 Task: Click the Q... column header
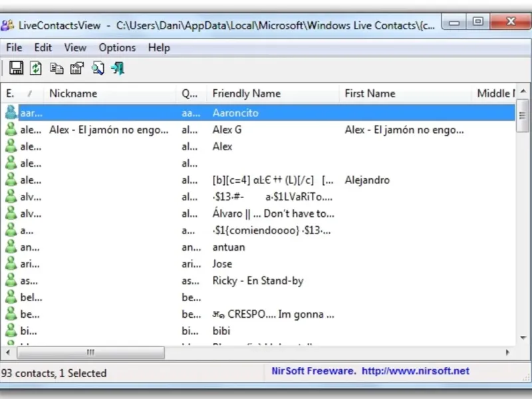pos(192,93)
